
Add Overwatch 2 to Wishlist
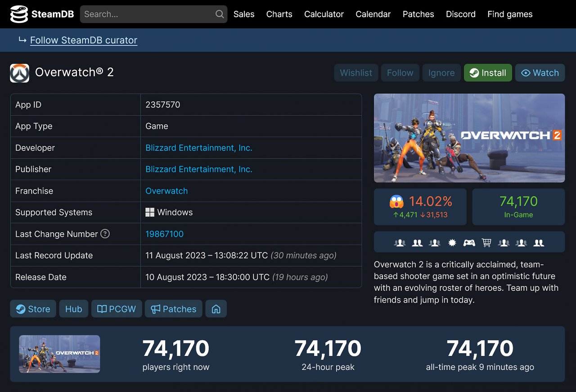point(356,73)
